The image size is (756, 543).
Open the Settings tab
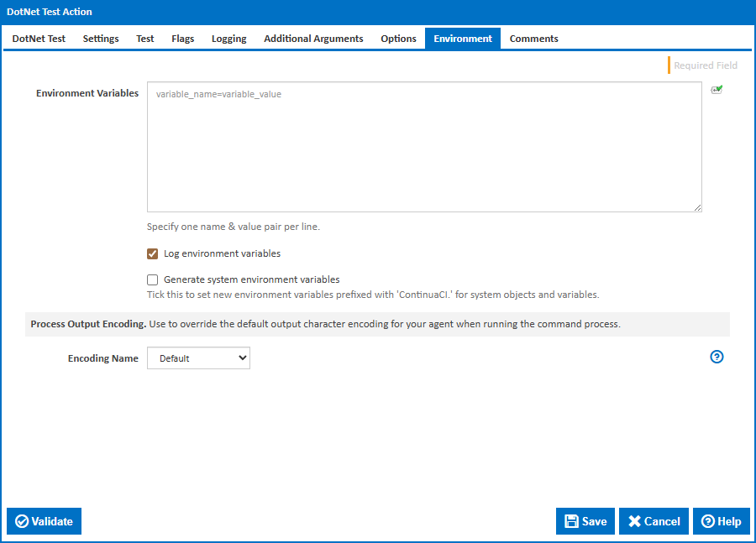point(100,38)
